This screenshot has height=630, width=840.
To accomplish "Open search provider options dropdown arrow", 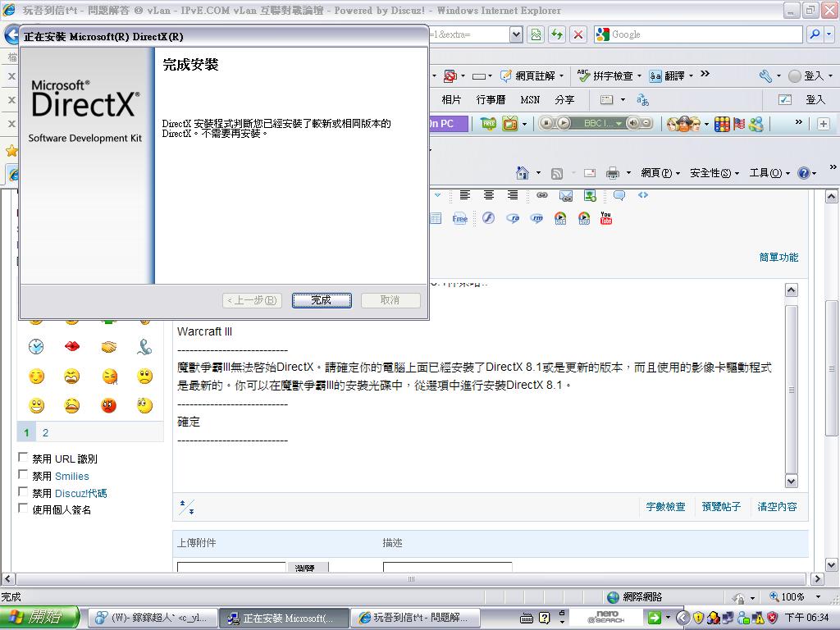I will click(x=829, y=34).
